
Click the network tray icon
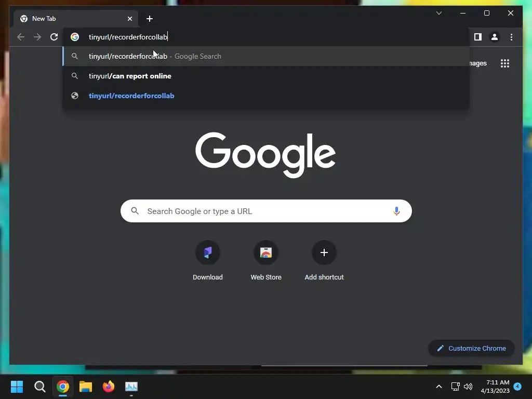click(455, 387)
